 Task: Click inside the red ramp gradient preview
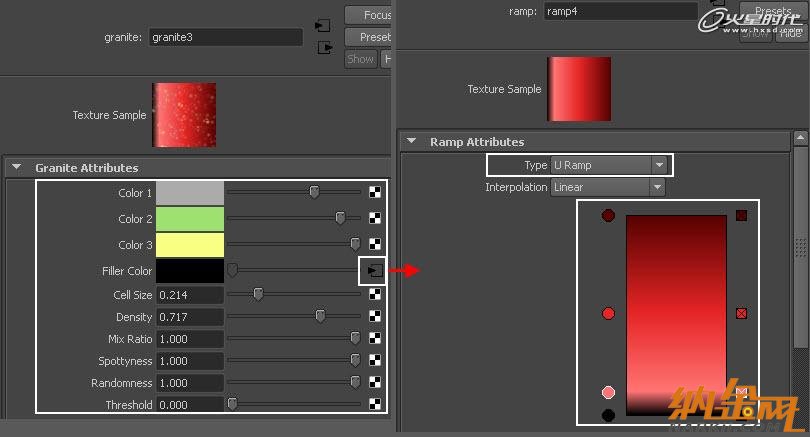[x=676, y=315]
